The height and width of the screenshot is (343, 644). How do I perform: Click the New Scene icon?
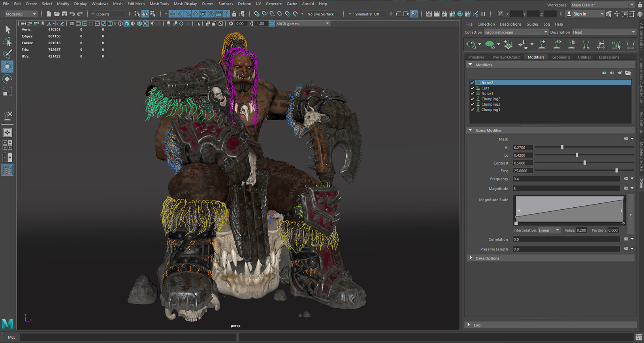tap(49, 14)
